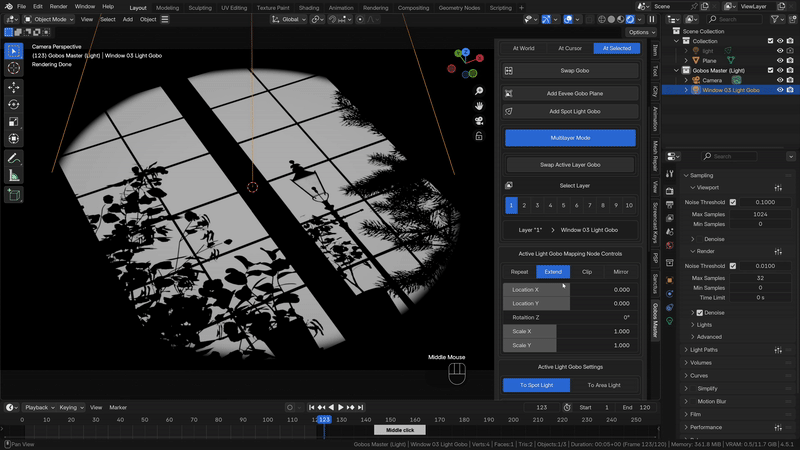Viewport: 800px width, 450px height.
Task: Select the Move tool in toolbar
Action: (14, 87)
